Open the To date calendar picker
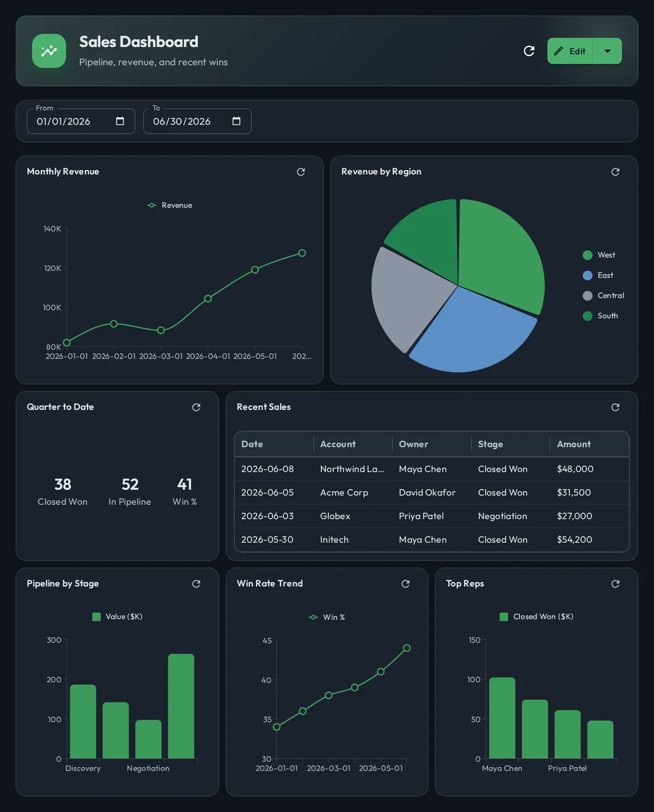Viewport: 654px width, 812px height. (236, 121)
